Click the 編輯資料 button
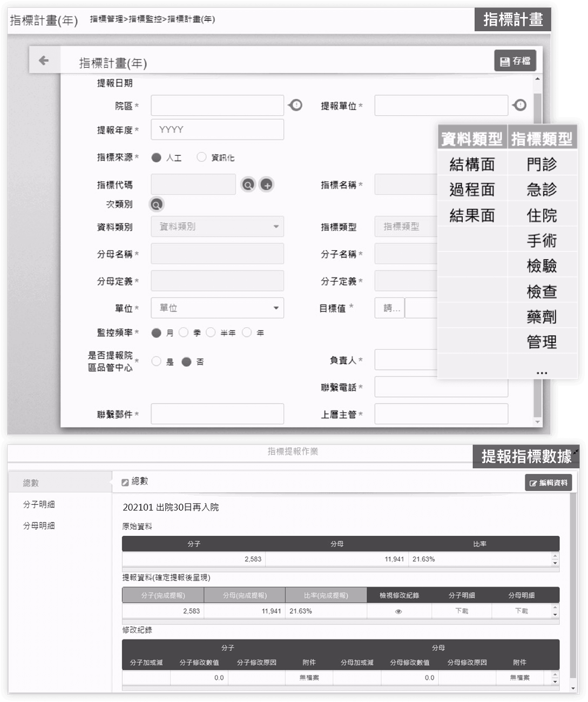This screenshot has width=588, height=702. [x=548, y=483]
